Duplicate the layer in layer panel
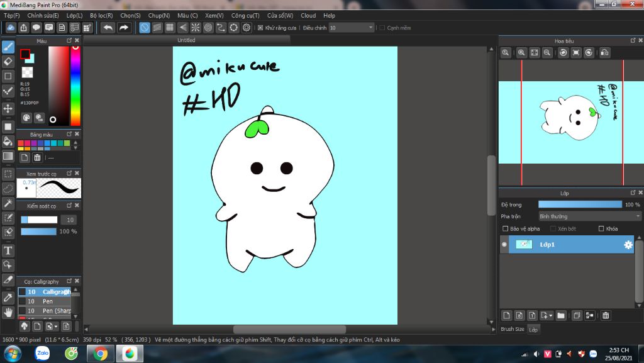 [x=577, y=315]
